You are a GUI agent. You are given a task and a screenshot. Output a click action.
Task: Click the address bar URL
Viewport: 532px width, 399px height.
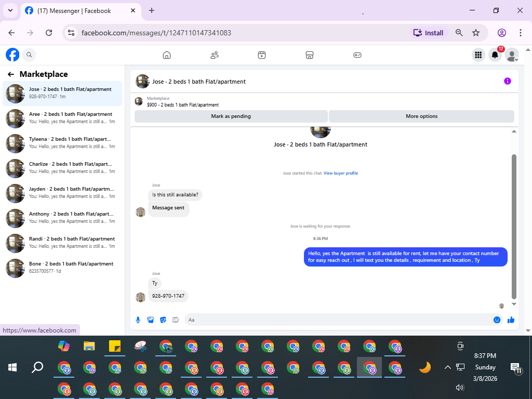[156, 33]
